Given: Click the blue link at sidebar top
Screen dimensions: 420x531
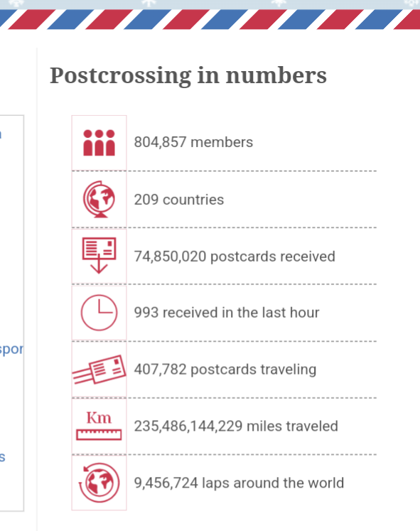Looking at the screenshot, I should pyautogui.click(x=1, y=134).
